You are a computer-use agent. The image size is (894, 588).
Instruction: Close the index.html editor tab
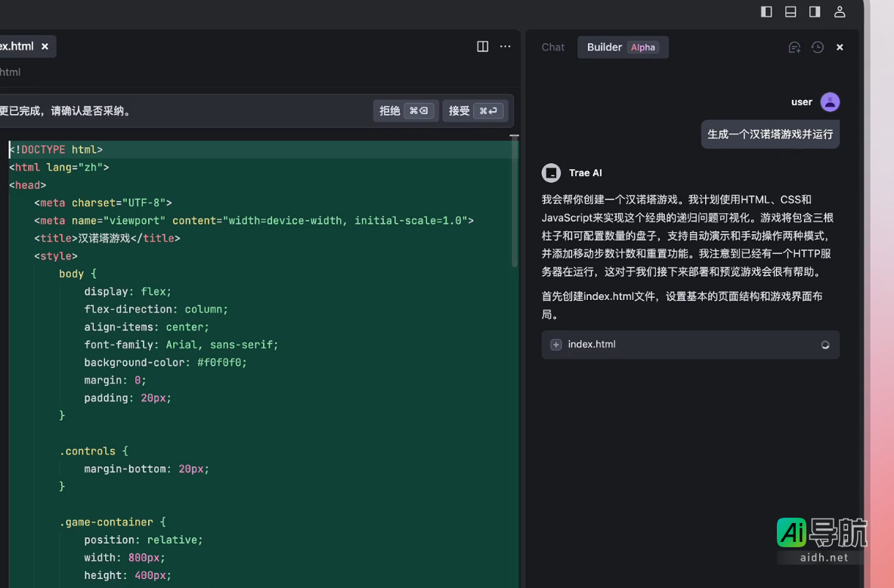[x=45, y=46]
